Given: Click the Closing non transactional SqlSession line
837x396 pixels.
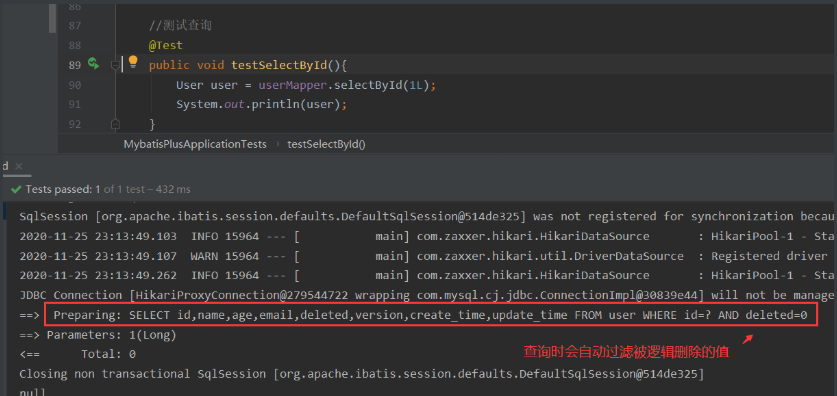Looking at the screenshot, I should click(362, 374).
